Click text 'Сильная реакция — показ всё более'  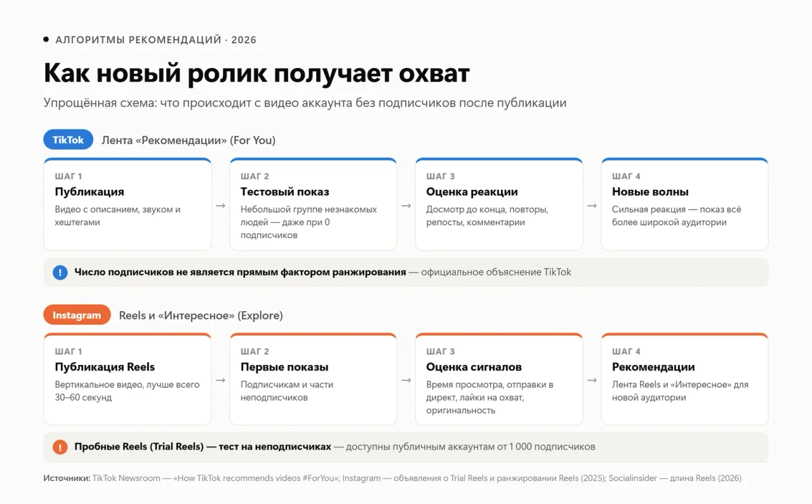(676, 216)
